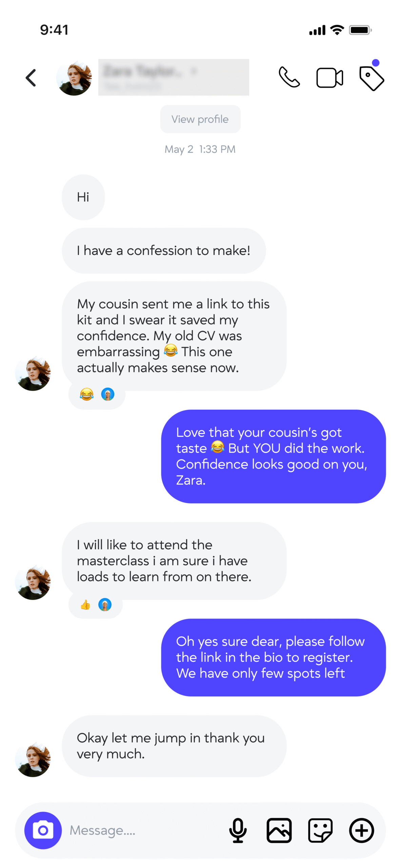Start a video call
Viewport: 401px width, 868px height.
click(x=329, y=78)
